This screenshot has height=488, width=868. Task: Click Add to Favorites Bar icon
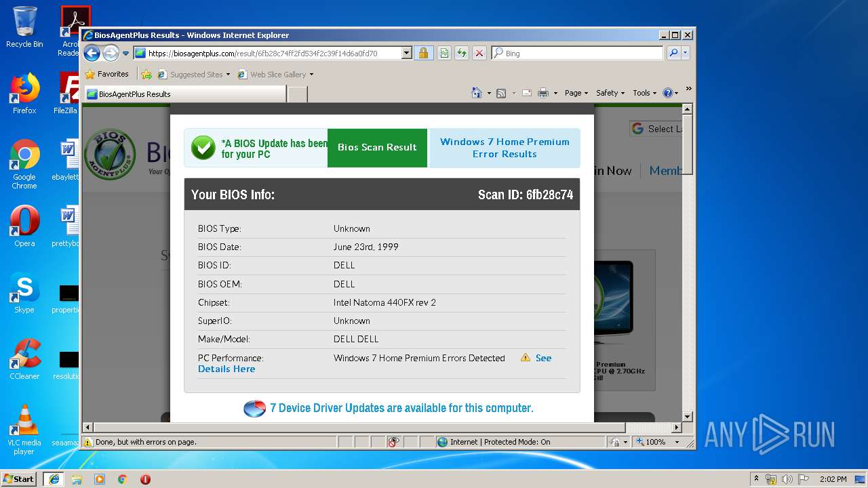(x=146, y=74)
